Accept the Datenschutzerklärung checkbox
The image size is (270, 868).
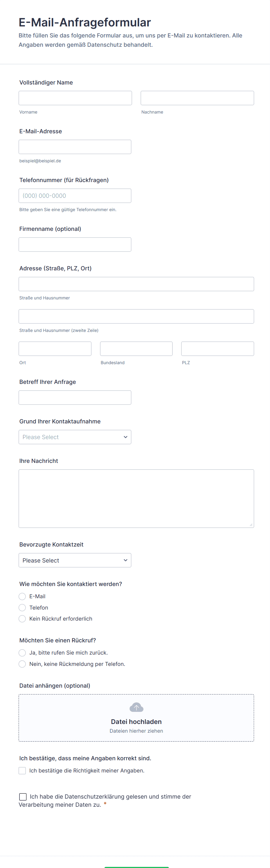pyautogui.click(x=23, y=797)
